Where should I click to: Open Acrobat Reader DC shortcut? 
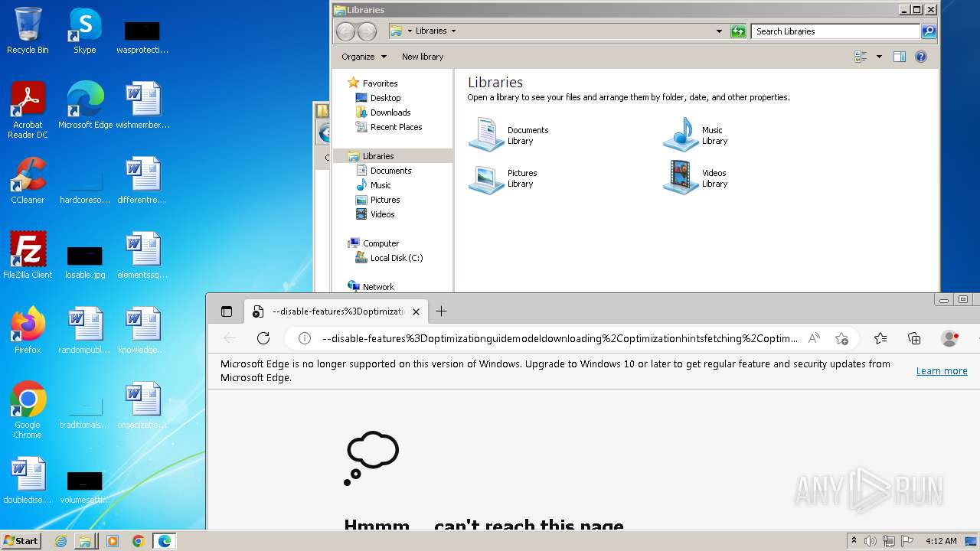[x=28, y=109]
